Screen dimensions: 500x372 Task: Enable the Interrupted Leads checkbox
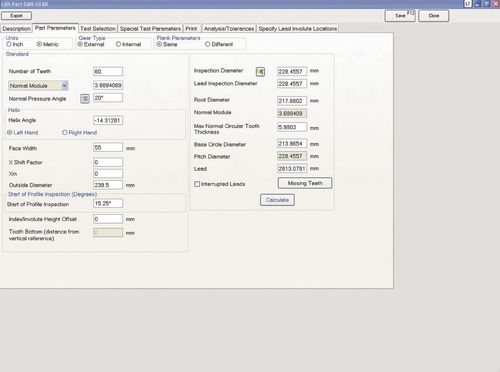click(197, 184)
